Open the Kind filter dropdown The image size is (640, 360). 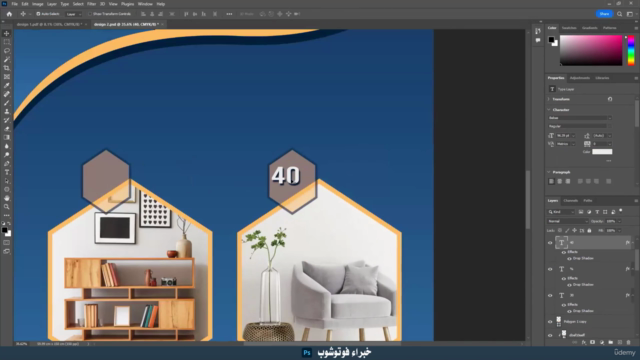(561, 212)
